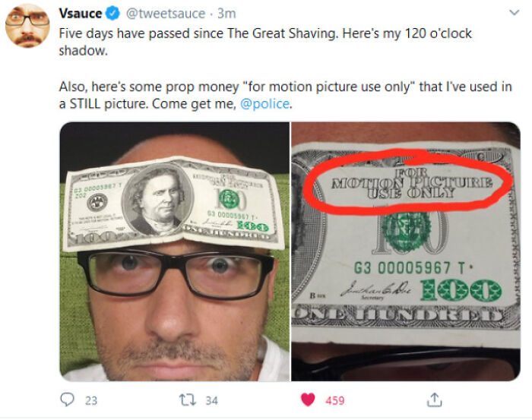The height and width of the screenshot is (420, 532).
Task: Open right close-up photo of prop bill
Action: (406, 251)
